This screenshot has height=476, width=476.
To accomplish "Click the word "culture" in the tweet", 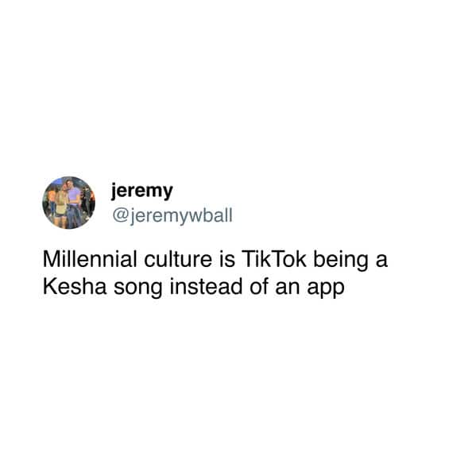I will tap(178, 259).
